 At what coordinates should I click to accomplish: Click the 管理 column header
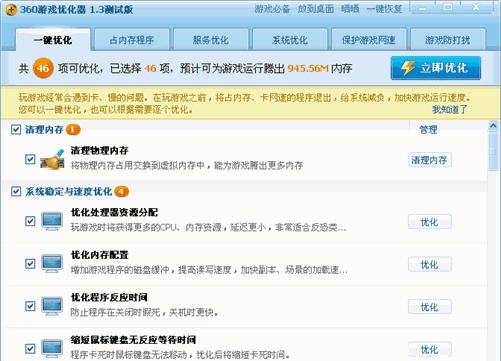(428, 130)
